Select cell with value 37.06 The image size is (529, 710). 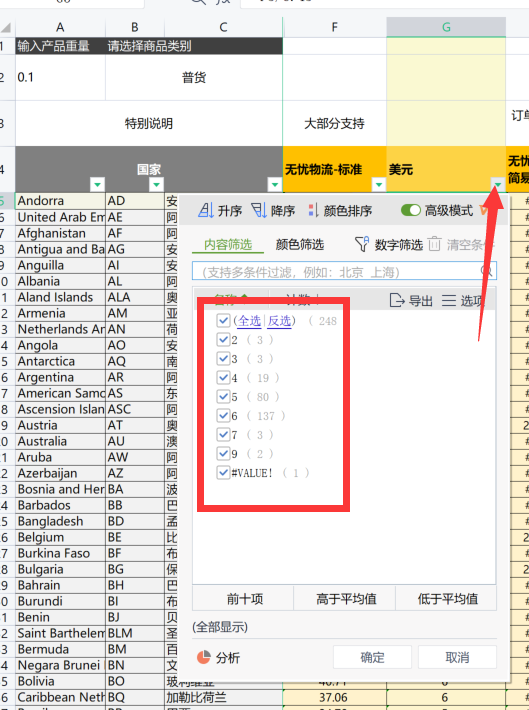334,697
